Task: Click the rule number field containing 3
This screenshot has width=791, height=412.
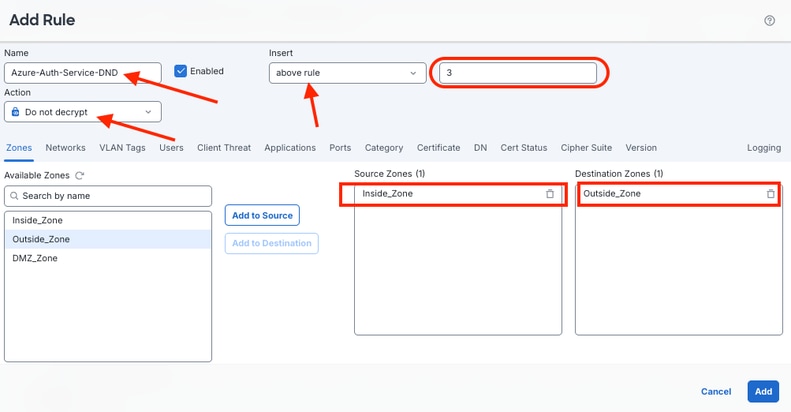Action: [x=518, y=73]
